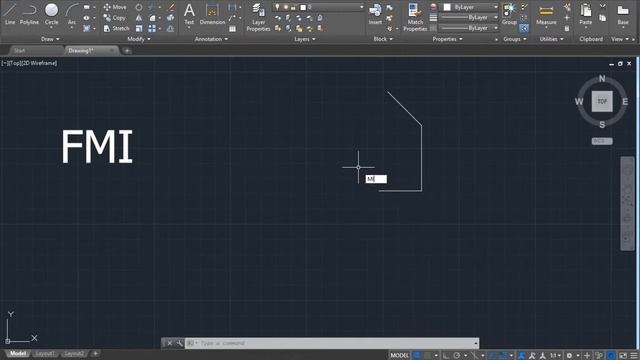Switch to the Start tab
The width and height of the screenshot is (640, 360).
20,51
